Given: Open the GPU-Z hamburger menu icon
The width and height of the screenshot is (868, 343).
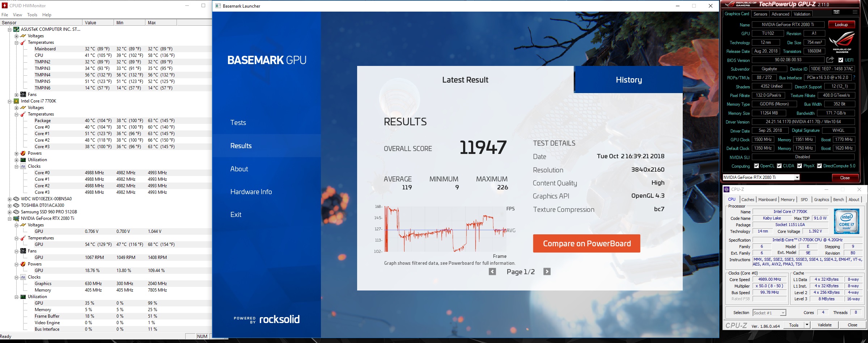Looking at the screenshot, I should coord(855,12).
